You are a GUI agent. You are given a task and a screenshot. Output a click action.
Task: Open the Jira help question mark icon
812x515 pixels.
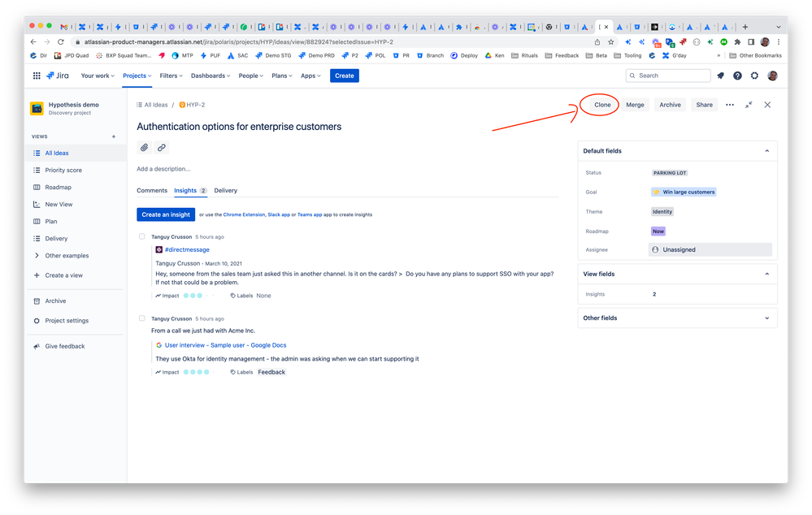pyautogui.click(x=737, y=75)
